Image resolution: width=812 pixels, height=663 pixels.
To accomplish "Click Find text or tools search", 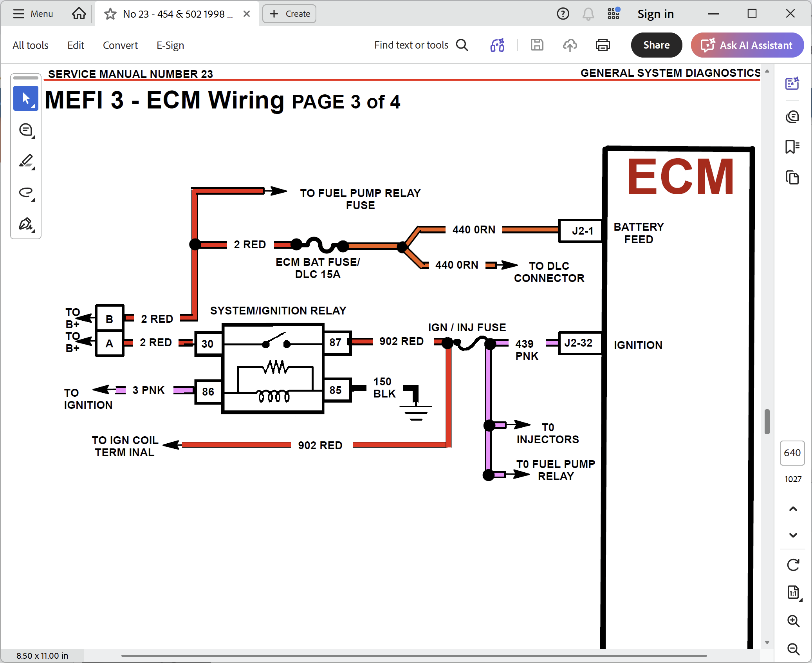I will (x=421, y=45).
